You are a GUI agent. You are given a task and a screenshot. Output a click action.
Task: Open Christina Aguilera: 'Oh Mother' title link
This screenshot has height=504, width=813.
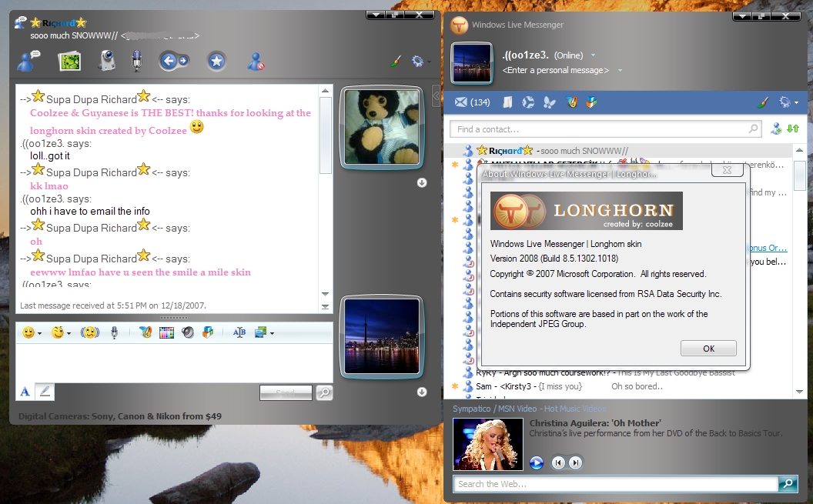(594, 423)
